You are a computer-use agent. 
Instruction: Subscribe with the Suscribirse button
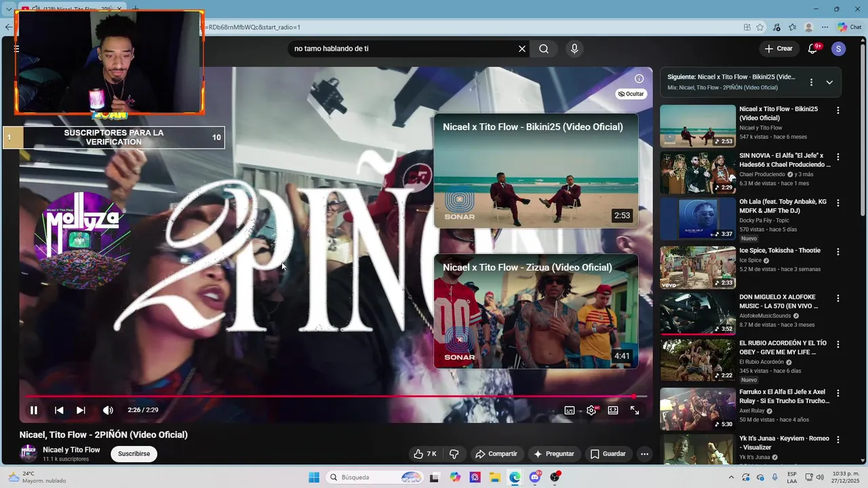click(x=134, y=454)
